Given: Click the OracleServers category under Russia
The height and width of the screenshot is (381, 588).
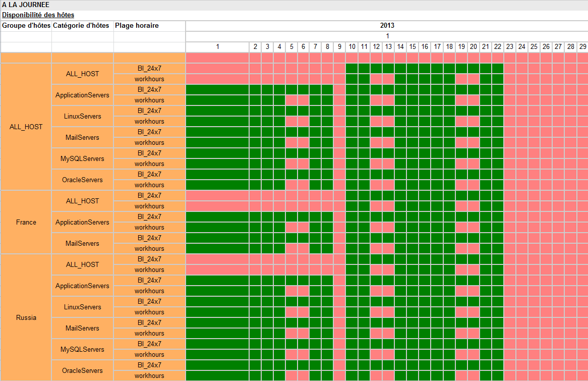Looking at the screenshot, I should (82, 370).
